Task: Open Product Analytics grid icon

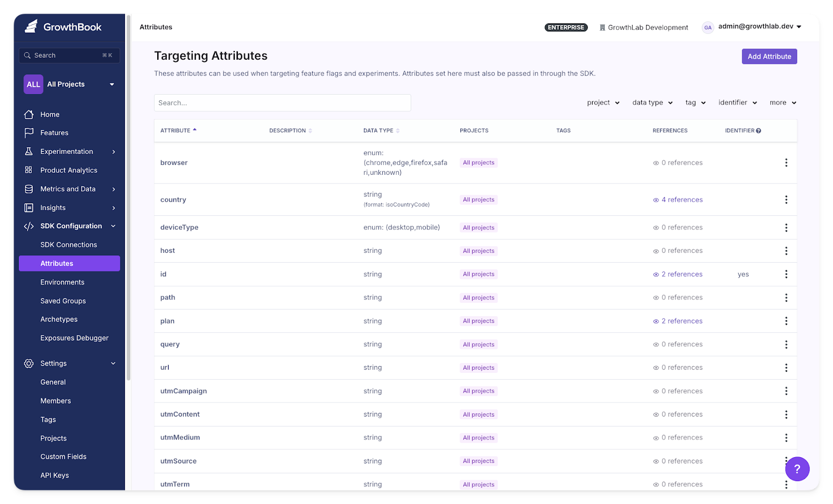Action: pos(29,170)
